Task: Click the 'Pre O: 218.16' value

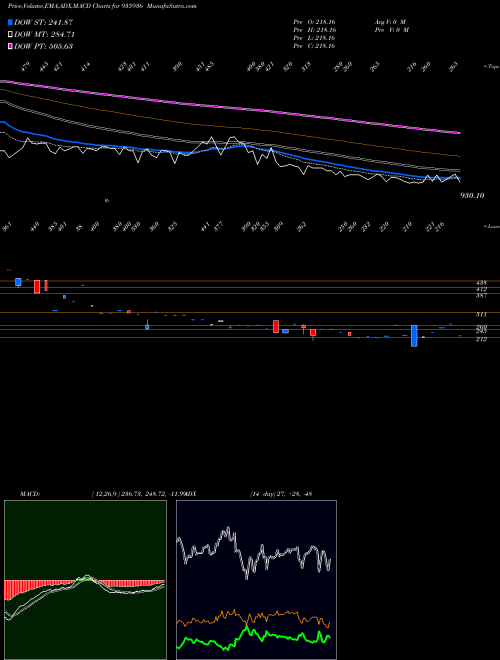Action: point(314,22)
